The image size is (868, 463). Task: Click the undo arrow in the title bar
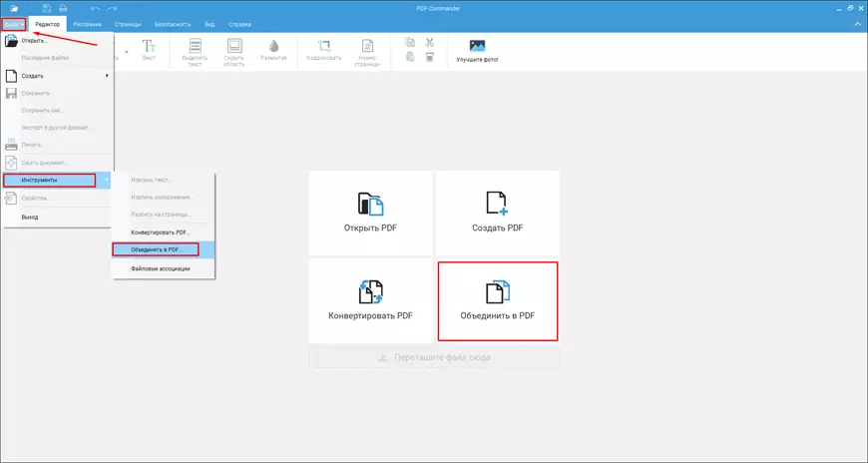[x=95, y=8]
